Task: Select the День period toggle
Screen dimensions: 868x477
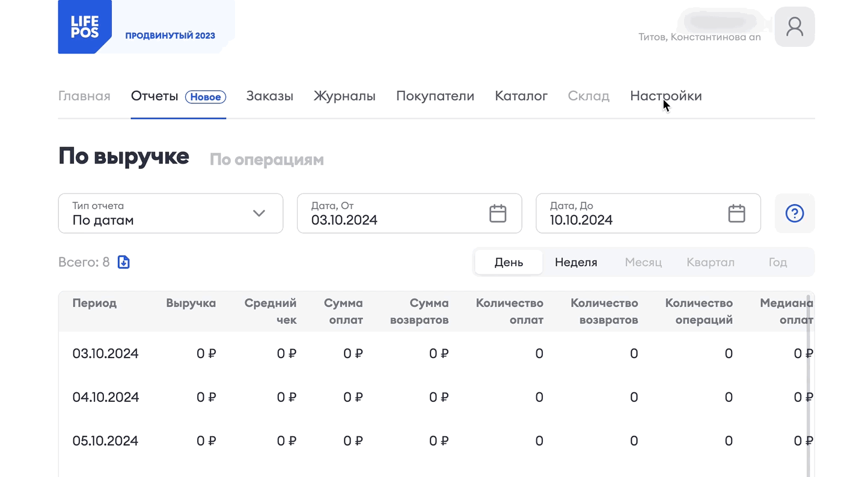Action: click(509, 263)
